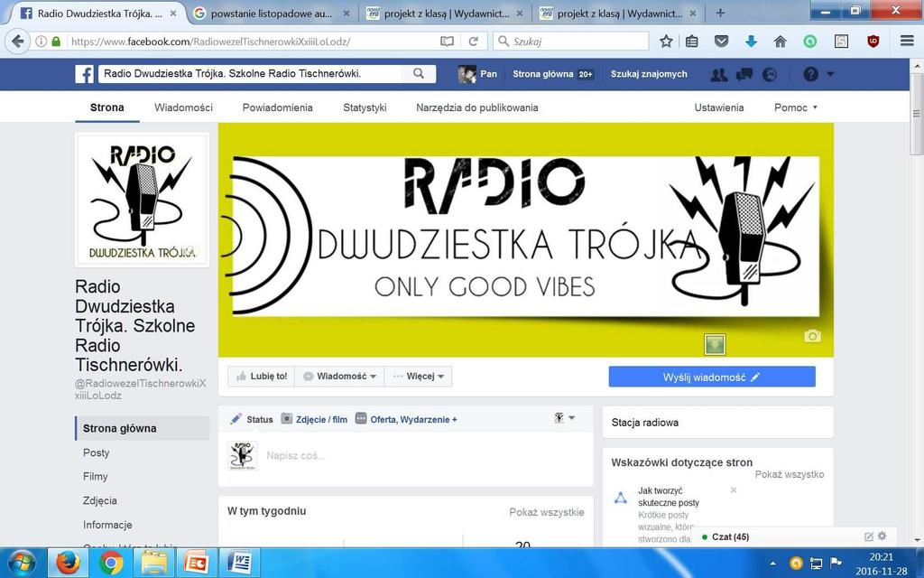Close the first projekt z klasą tab
The image size is (924, 578).
coord(519,13)
